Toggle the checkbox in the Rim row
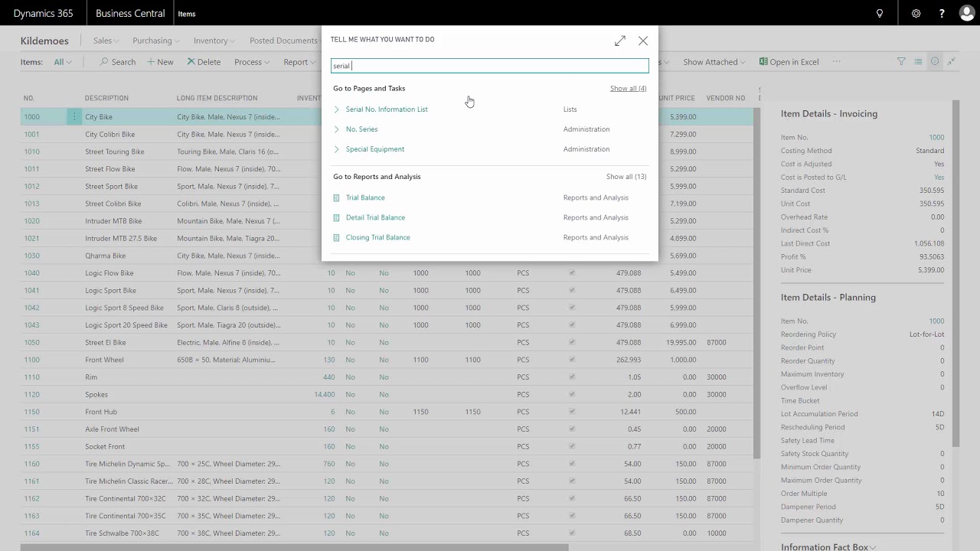Viewport: 980px width, 551px height. pyautogui.click(x=571, y=377)
